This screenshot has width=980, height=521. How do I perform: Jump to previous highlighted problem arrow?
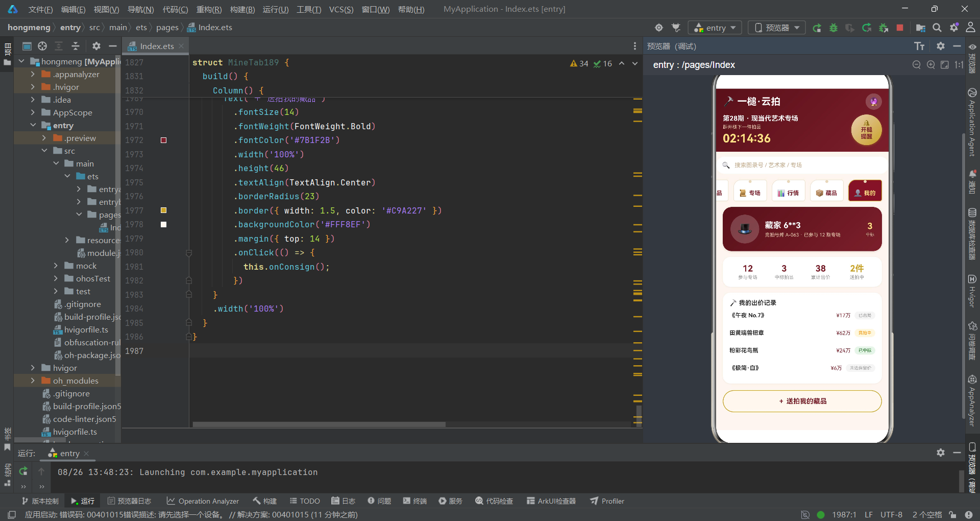point(622,64)
